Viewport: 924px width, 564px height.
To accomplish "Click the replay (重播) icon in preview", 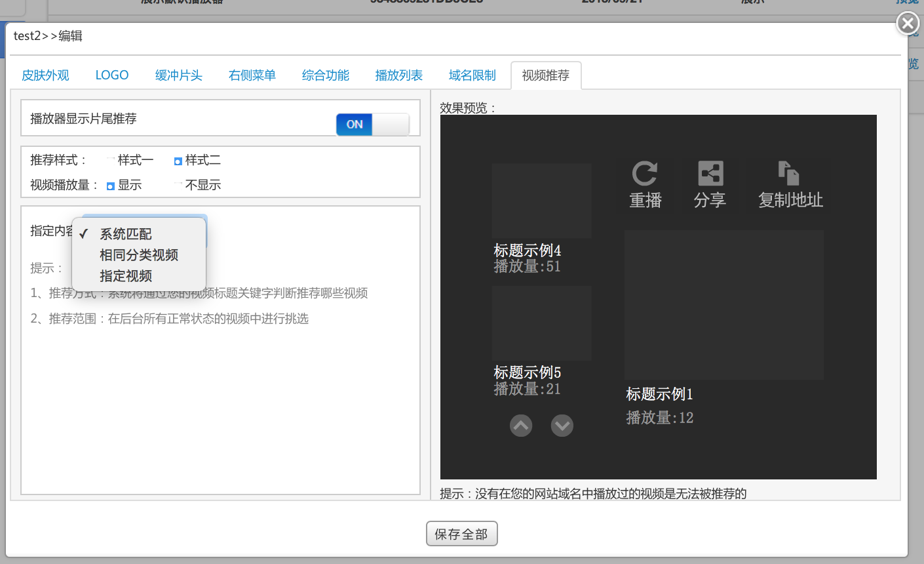I will click(x=645, y=174).
